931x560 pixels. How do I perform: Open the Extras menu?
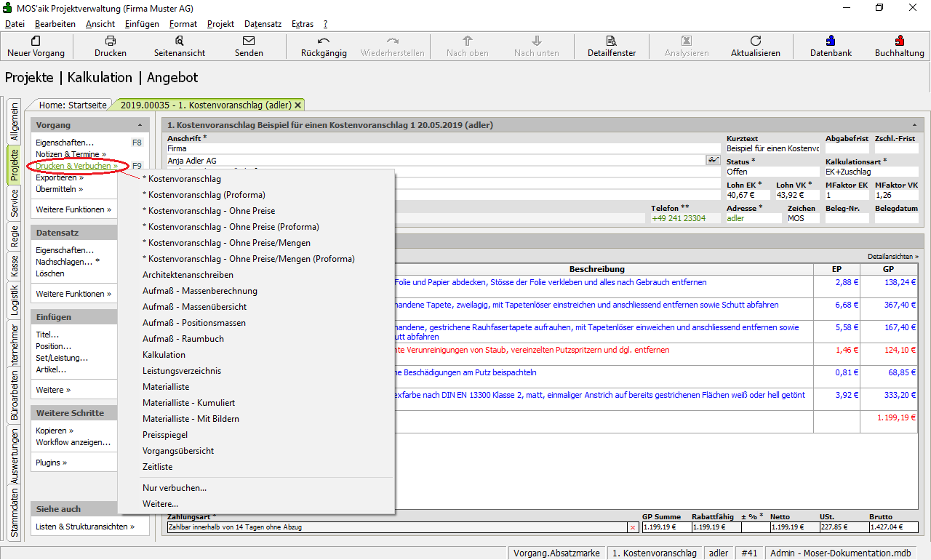click(x=302, y=24)
